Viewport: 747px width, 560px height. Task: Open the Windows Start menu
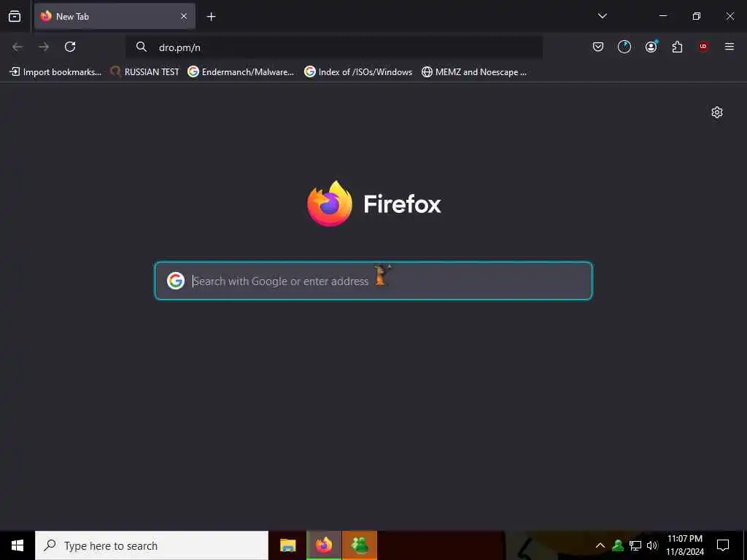click(18, 545)
